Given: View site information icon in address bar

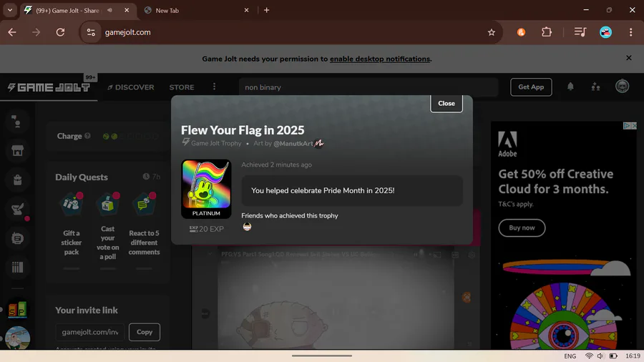Looking at the screenshot, I should (x=91, y=32).
